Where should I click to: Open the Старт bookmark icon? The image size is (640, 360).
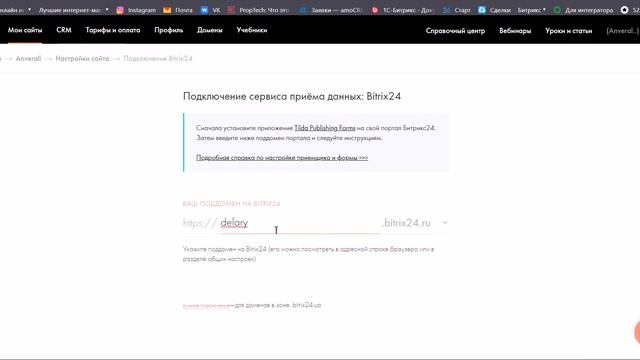(447, 10)
